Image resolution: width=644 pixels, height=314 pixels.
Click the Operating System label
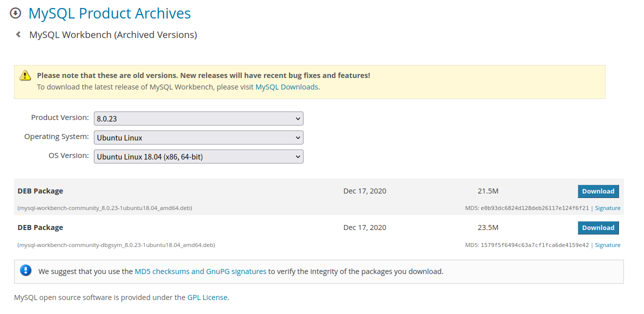pyautogui.click(x=56, y=136)
